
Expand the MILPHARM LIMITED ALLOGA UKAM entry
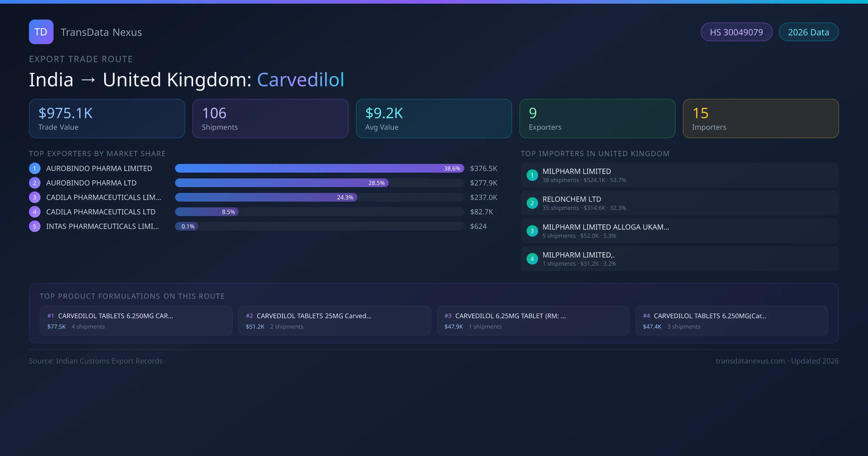tap(605, 227)
